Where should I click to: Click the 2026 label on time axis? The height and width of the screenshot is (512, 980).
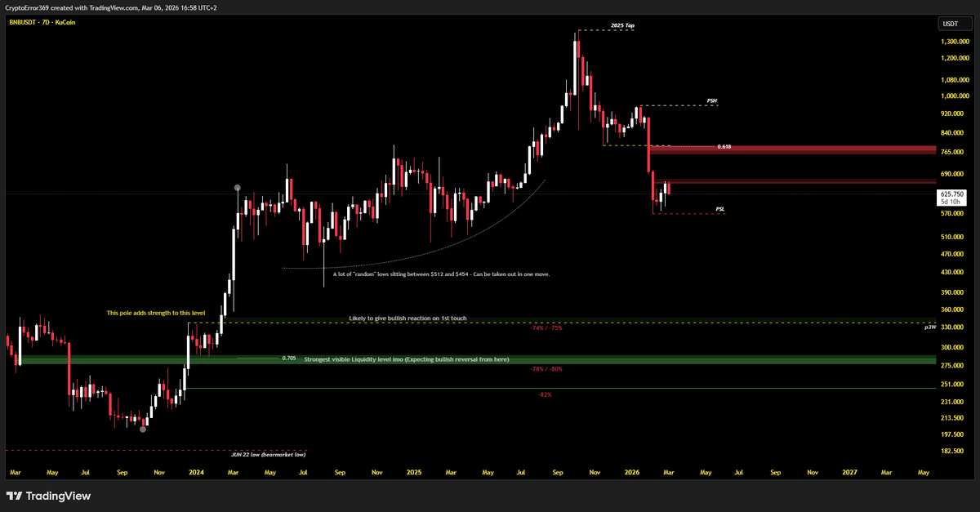pyautogui.click(x=632, y=472)
